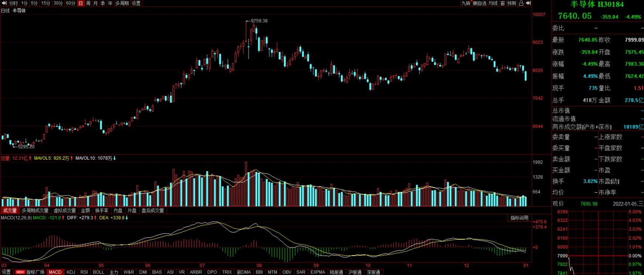Click the collapse arrow icon at top-left
The image size is (644, 275).
4,3
